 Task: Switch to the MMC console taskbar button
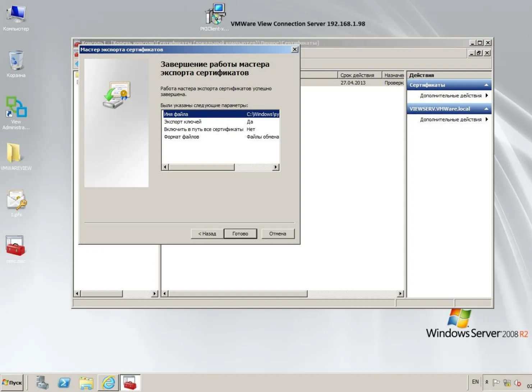click(x=130, y=382)
